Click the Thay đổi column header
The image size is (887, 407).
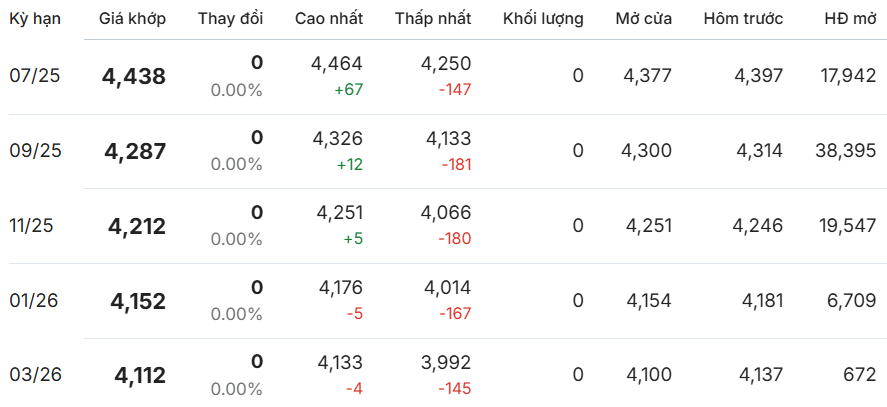click(230, 19)
